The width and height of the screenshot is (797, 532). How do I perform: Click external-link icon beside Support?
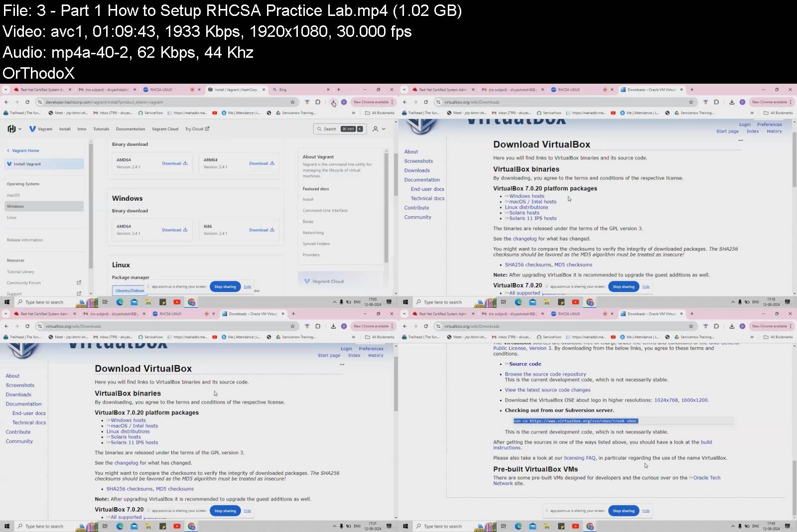pos(79,293)
